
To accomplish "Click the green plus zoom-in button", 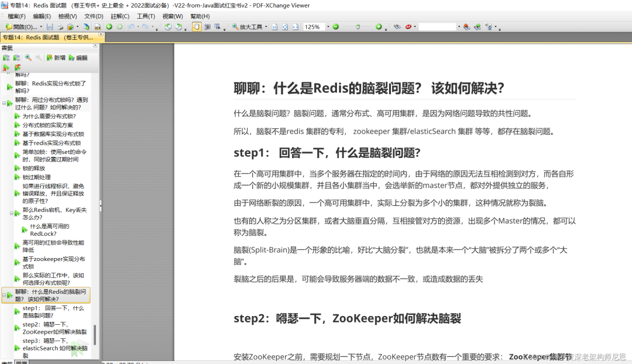I will coord(379,27).
